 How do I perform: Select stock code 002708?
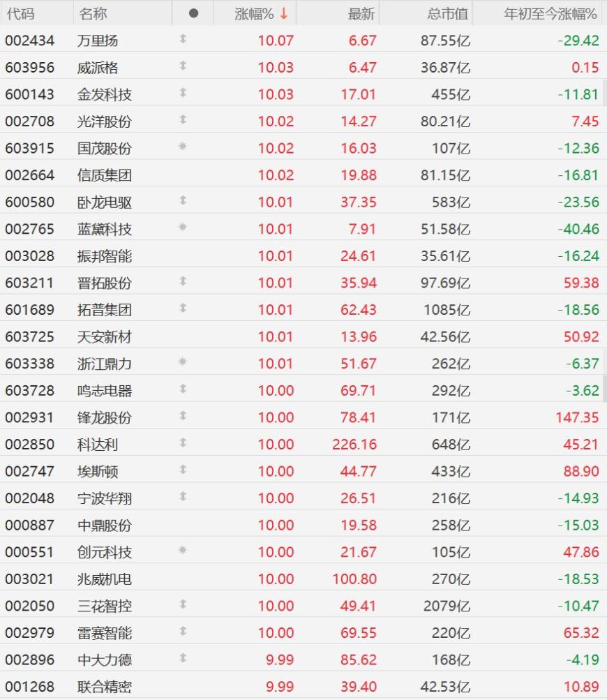click(29, 121)
